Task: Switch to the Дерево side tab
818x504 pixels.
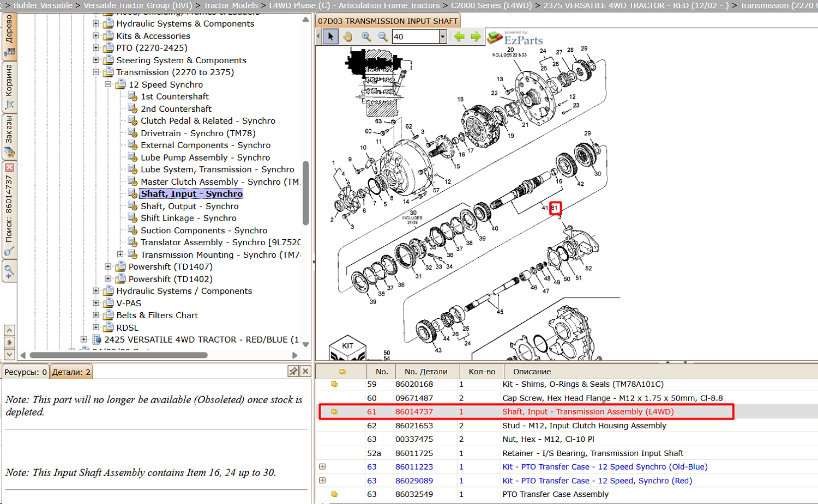Action: 9,37
